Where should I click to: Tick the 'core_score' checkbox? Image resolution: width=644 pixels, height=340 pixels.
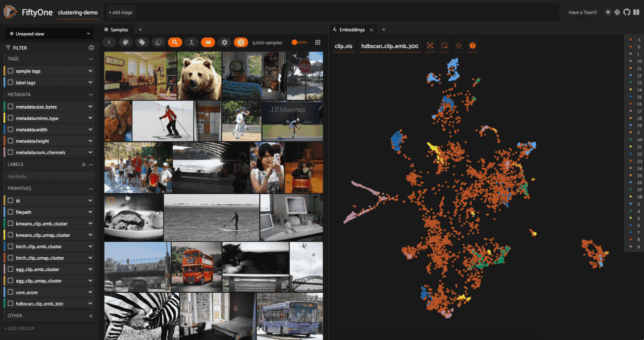[x=11, y=292]
